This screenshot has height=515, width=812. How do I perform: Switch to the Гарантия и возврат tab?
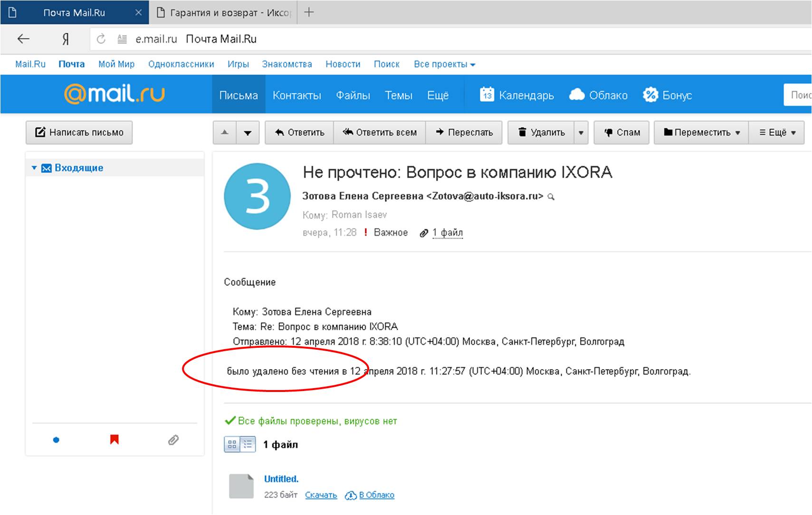click(223, 13)
